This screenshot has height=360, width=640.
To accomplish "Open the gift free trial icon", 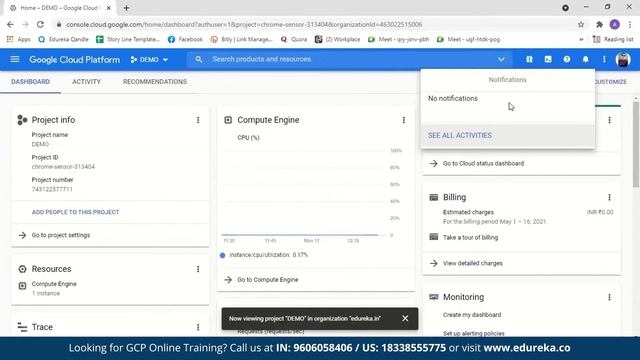I will pos(529,60).
